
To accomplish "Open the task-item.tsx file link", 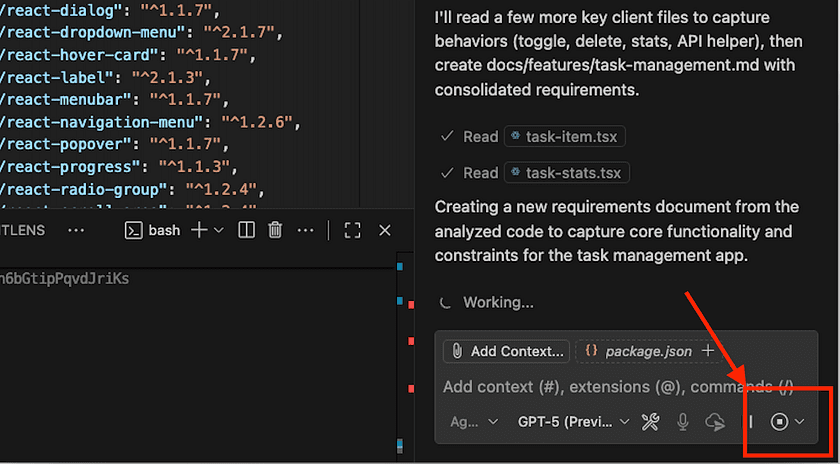I will tap(565, 137).
